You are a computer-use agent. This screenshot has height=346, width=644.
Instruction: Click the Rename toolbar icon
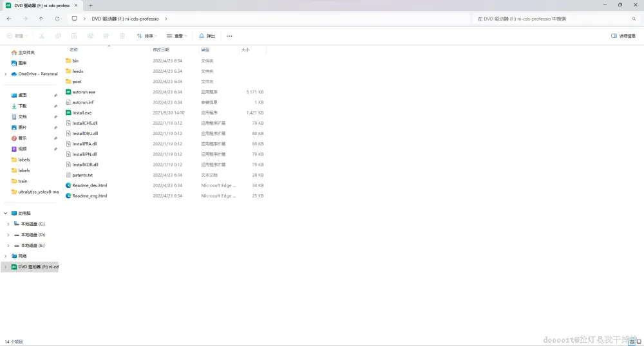point(90,36)
